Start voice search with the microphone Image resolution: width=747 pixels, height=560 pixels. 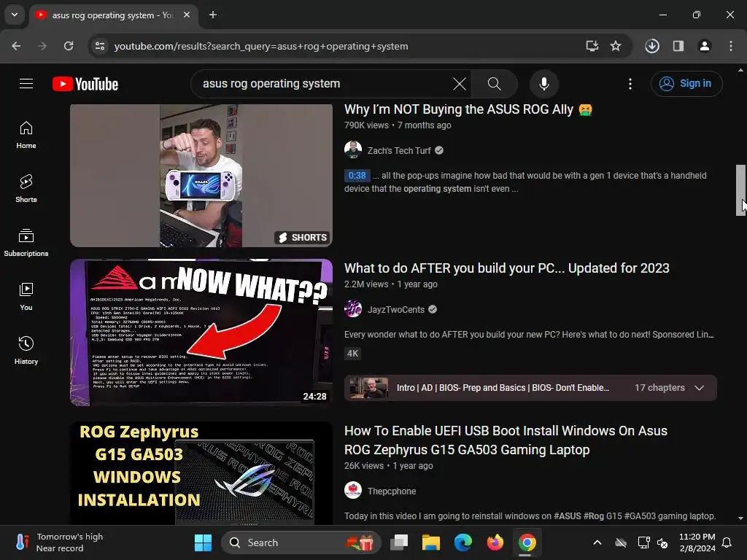tap(543, 84)
